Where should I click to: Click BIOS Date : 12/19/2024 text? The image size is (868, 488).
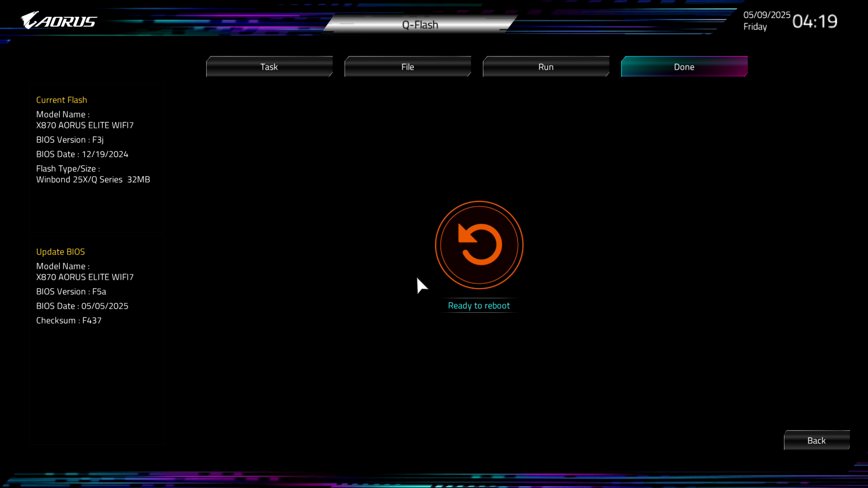(82, 154)
